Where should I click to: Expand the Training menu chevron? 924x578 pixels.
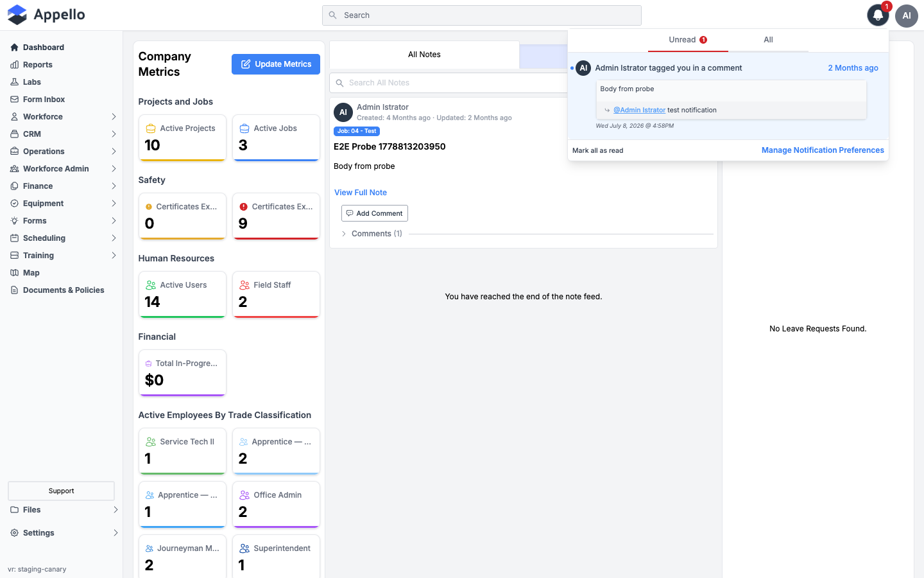(x=114, y=256)
